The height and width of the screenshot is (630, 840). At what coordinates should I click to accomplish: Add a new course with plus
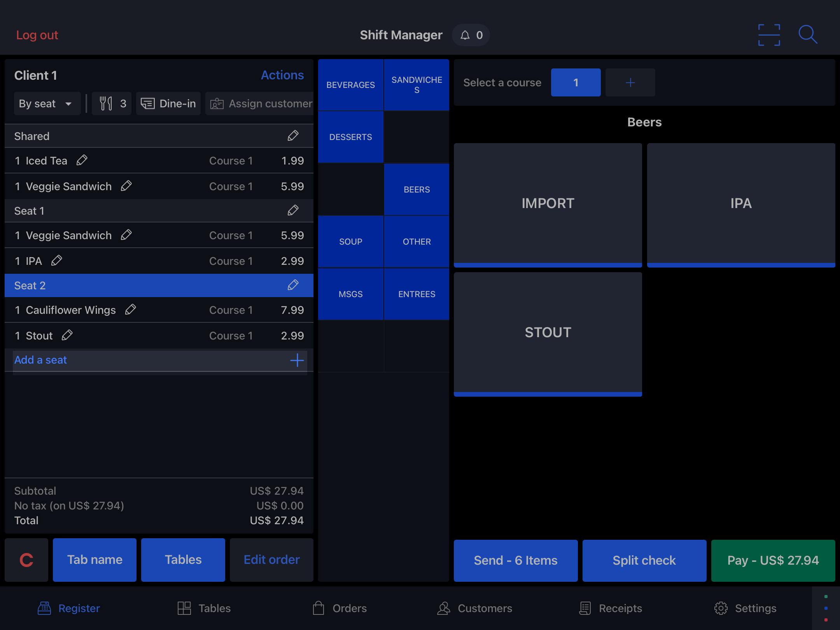(x=630, y=82)
